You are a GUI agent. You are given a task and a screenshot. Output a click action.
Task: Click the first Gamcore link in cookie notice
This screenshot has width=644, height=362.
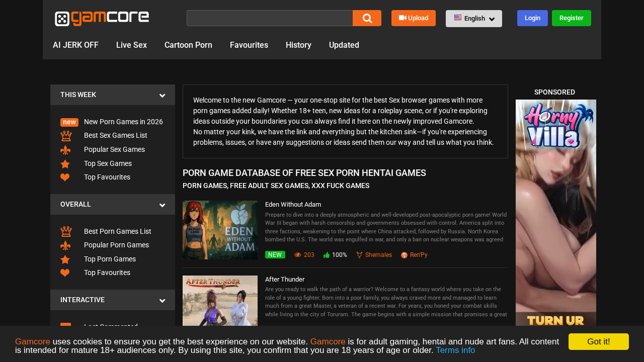[33, 342]
